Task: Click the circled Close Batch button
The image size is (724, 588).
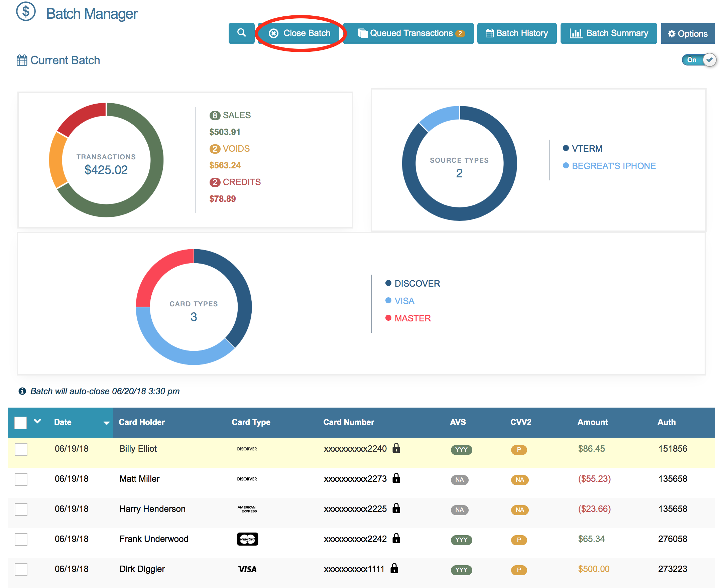Action: click(299, 33)
